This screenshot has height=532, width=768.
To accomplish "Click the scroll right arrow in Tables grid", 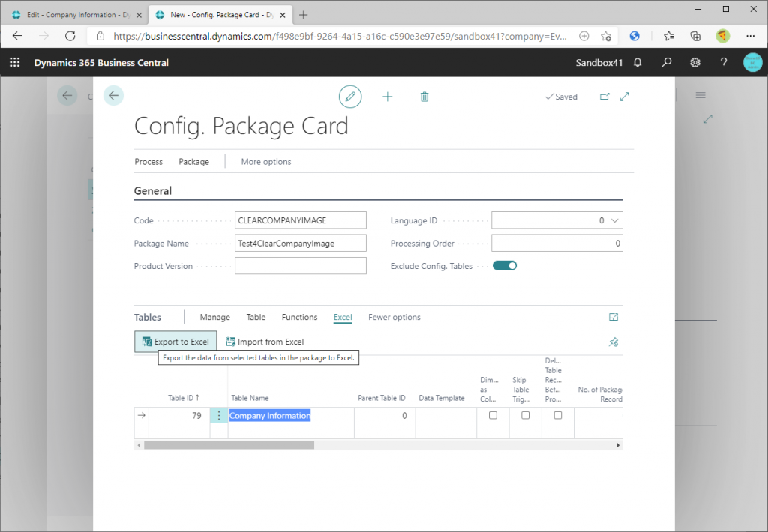I will tap(618, 445).
